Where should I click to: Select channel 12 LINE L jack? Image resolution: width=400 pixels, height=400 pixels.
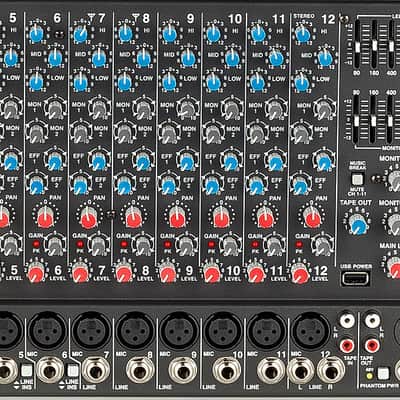301,371
